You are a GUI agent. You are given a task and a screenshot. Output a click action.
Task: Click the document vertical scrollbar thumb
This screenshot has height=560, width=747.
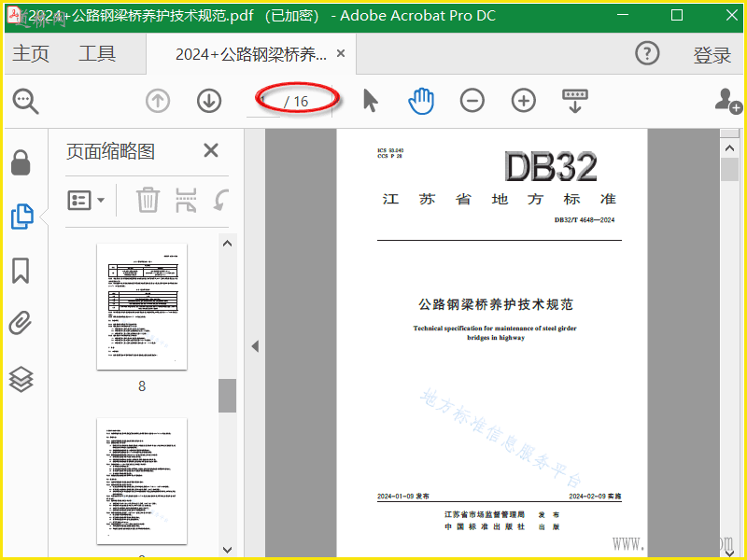[729, 170]
